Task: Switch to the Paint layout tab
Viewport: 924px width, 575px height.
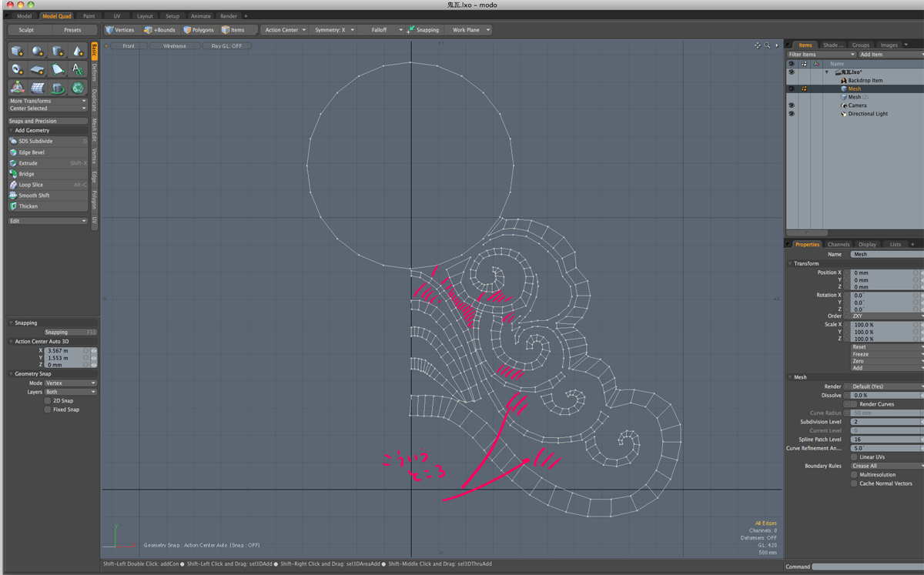Action: (89, 15)
